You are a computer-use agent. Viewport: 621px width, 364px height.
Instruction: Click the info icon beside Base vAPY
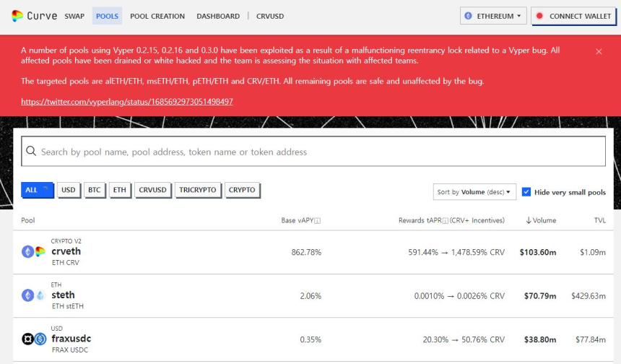click(318, 220)
